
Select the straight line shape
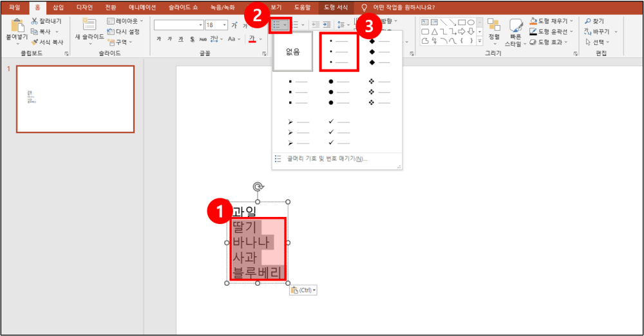443,22
